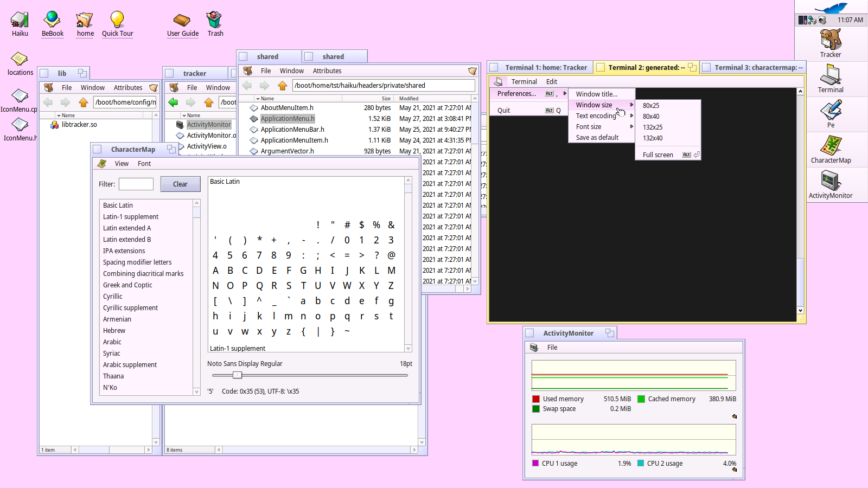Click the font size slider thumb
868x488 pixels.
[x=237, y=375]
